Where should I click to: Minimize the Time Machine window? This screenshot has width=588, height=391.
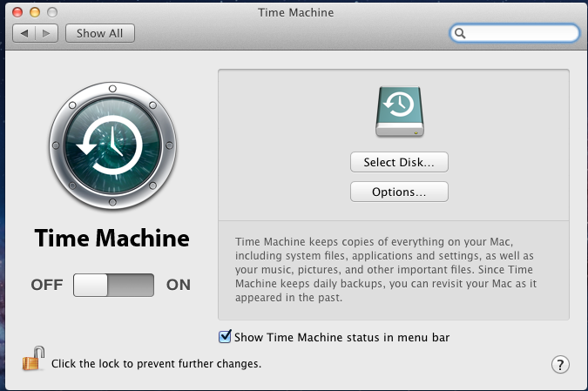pos(36,12)
